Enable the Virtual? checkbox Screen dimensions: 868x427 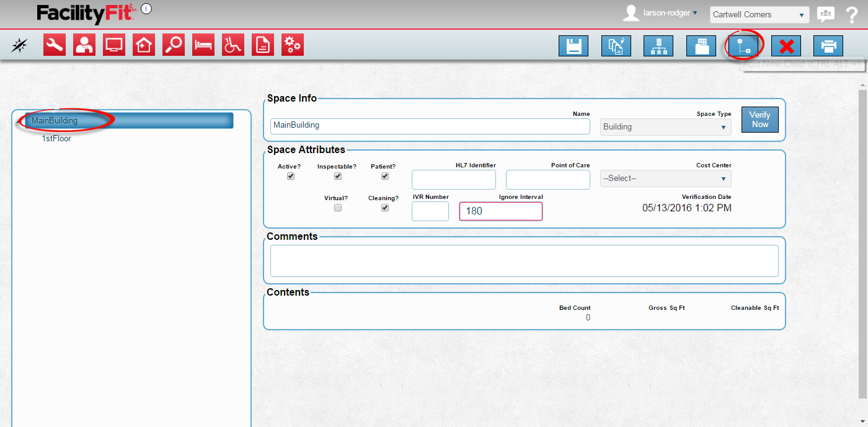coord(338,208)
